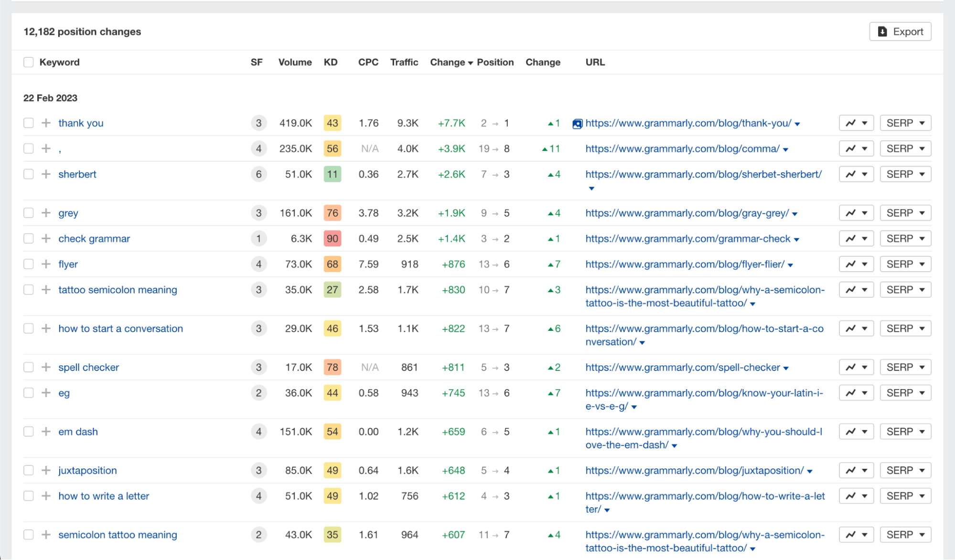Open the line chart for "thank you"
The height and width of the screenshot is (560, 955).
tap(852, 123)
